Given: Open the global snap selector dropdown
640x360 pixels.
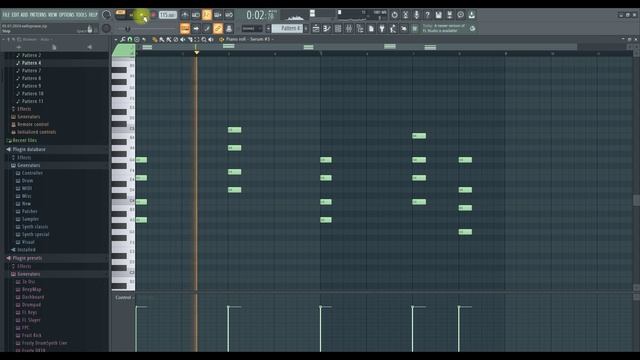Looking at the screenshot, I should click(252, 29).
